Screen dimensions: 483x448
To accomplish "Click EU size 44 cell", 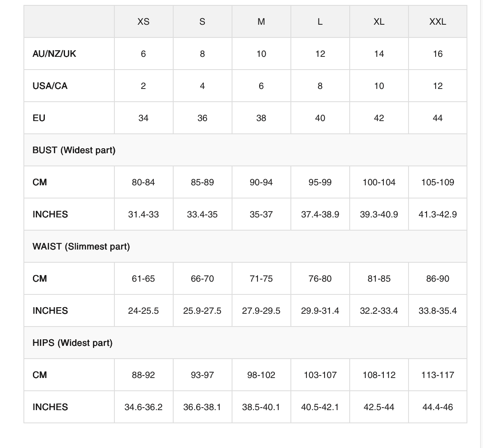I will pyautogui.click(x=437, y=118).
